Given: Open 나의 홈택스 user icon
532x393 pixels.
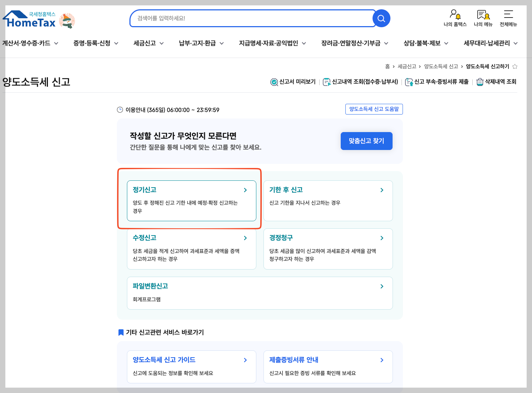Looking at the screenshot, I should [x=455, y=14].
